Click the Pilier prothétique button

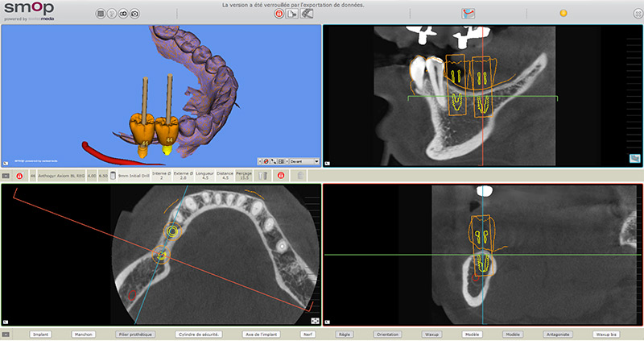[135, 333]
